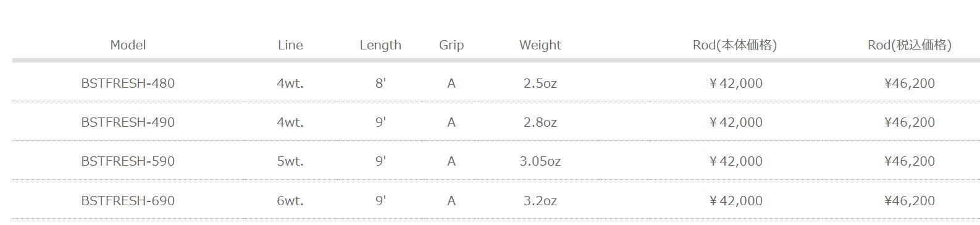Click the 2.5oz weight value
The image size is (980, 225).
tap(540, 83)
